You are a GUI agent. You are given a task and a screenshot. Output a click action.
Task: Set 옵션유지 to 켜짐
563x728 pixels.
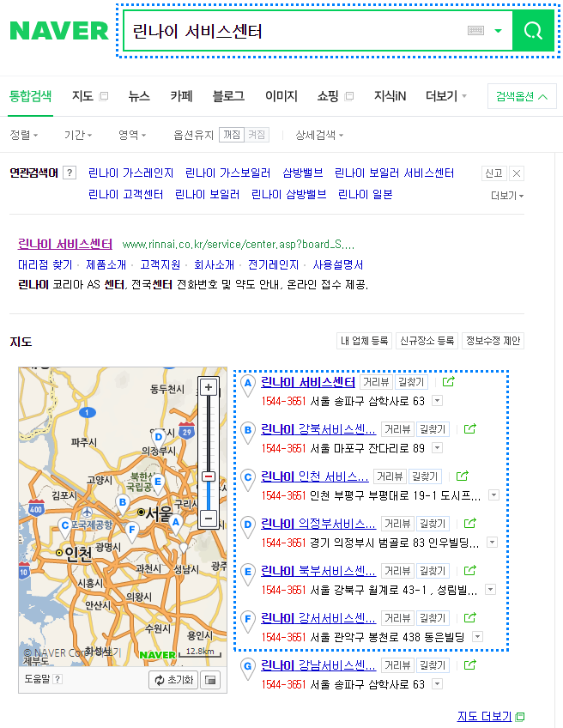pos(257,135)
